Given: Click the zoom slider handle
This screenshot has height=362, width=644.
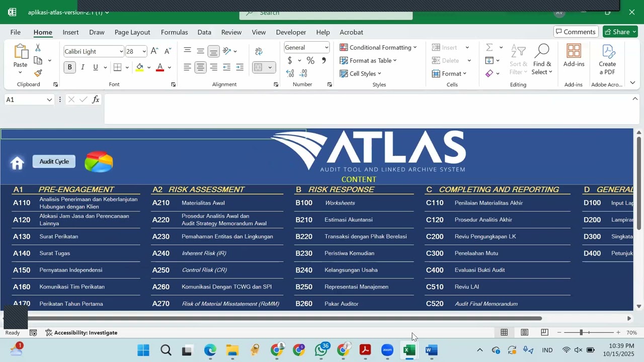Looking at the screenshot, I should click(x=581, y=332).
